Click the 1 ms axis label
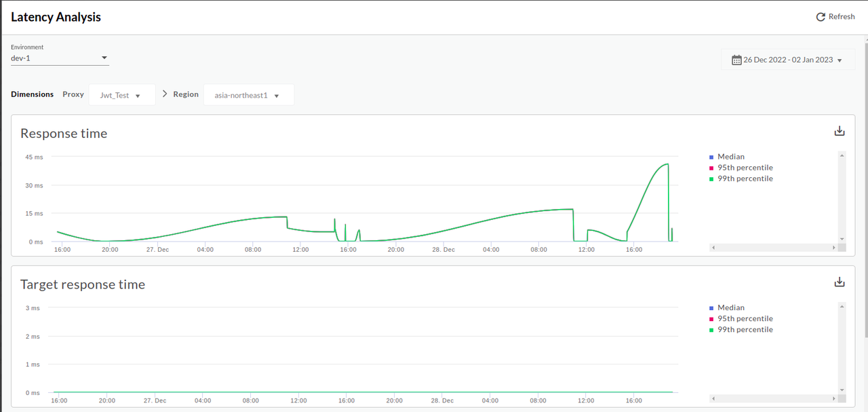868x412 pixels. click(33, 364)
